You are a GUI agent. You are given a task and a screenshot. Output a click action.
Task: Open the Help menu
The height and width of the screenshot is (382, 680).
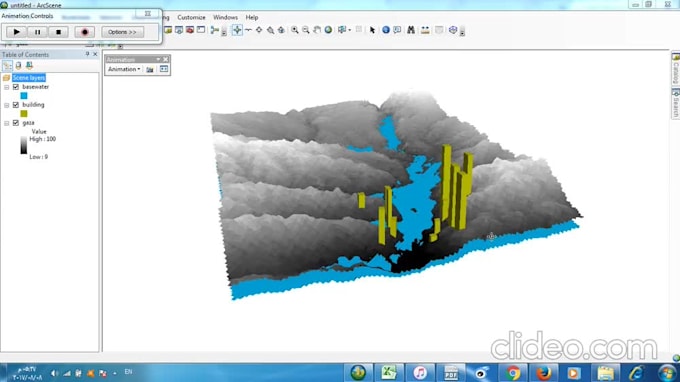pyautogui.click(x=252, y=17)
